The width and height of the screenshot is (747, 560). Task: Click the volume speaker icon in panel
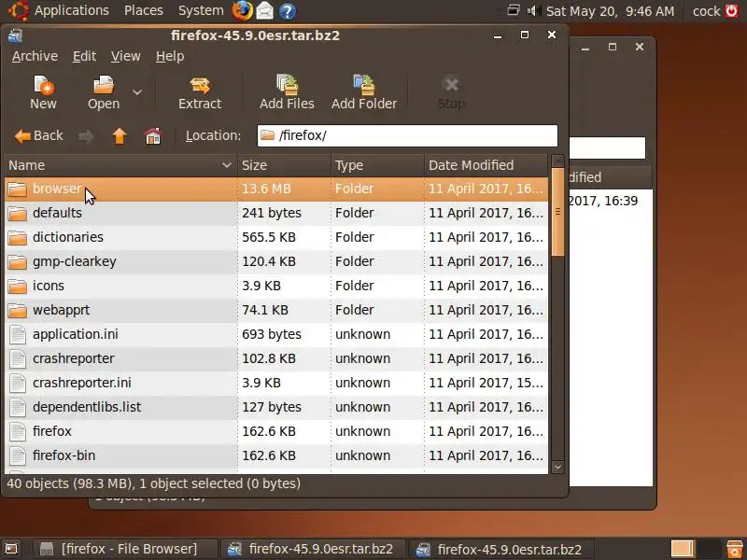point(533,10)
